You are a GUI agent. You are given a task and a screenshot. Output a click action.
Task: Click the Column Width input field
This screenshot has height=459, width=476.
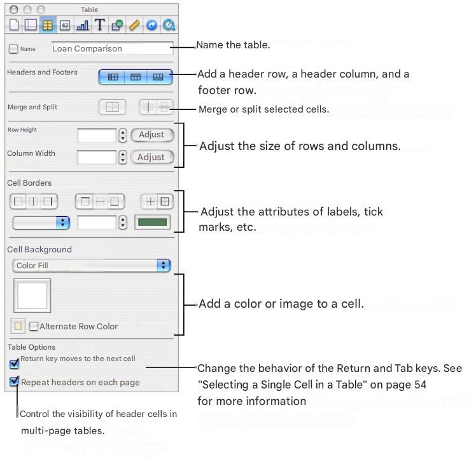coord(97,157)
